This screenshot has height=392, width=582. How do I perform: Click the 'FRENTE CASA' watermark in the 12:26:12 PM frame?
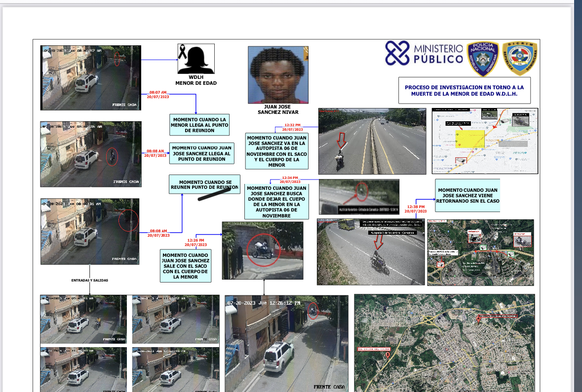pos(329,387)
